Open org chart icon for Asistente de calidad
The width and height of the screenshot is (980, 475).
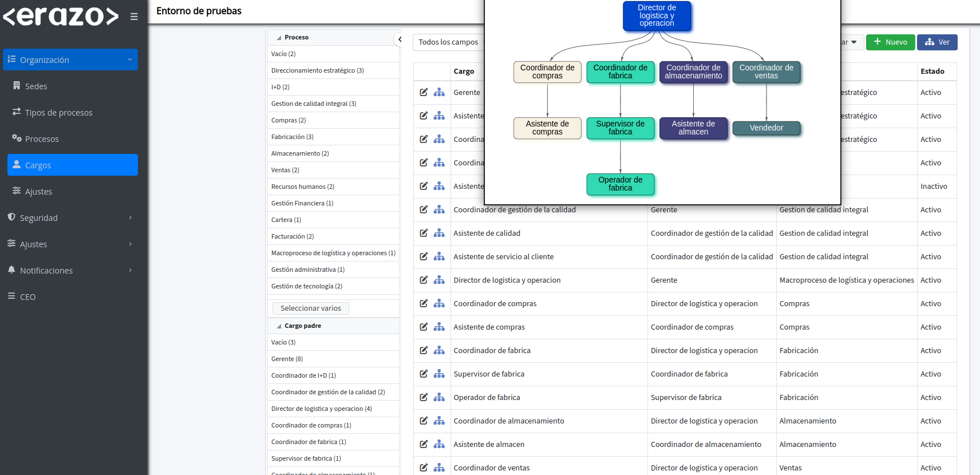coord(439,233)
